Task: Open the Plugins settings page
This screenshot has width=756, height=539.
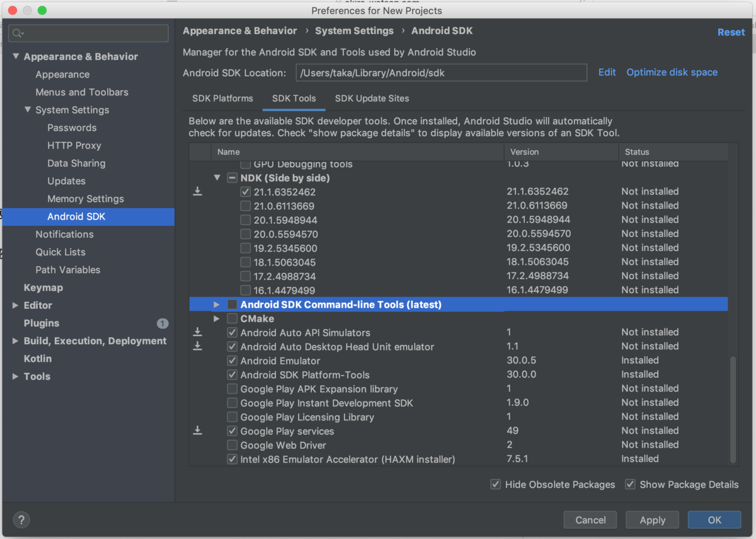Action: 42,323
